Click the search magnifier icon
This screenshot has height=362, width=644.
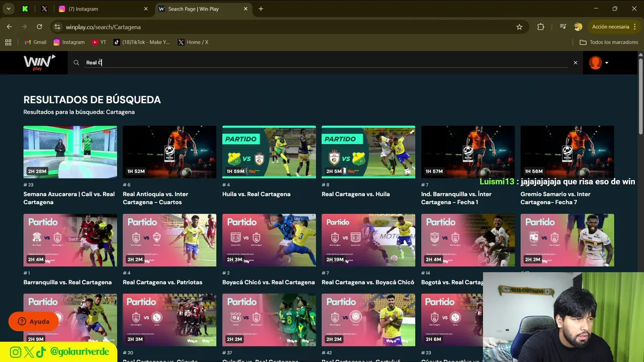pos(76,63)
